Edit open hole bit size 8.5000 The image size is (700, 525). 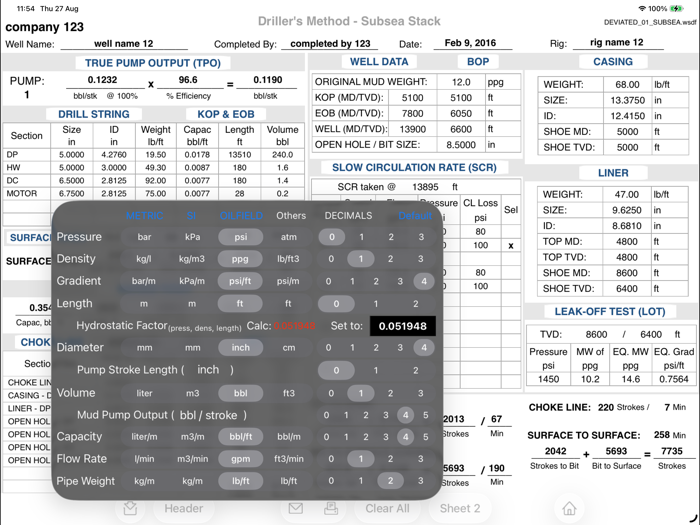point(461,145)
